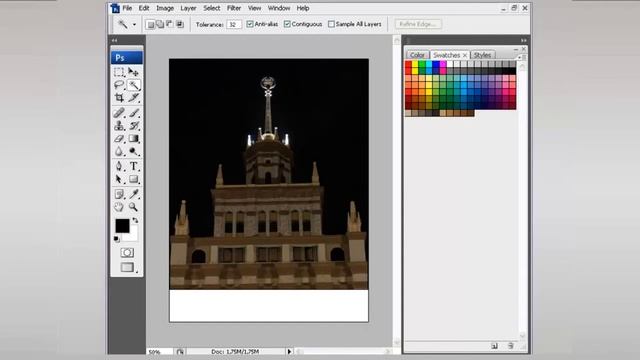Select the Clone Stamp tool
Image resolution: width=640 pixels, height=360 pixels.
[119, 126]
